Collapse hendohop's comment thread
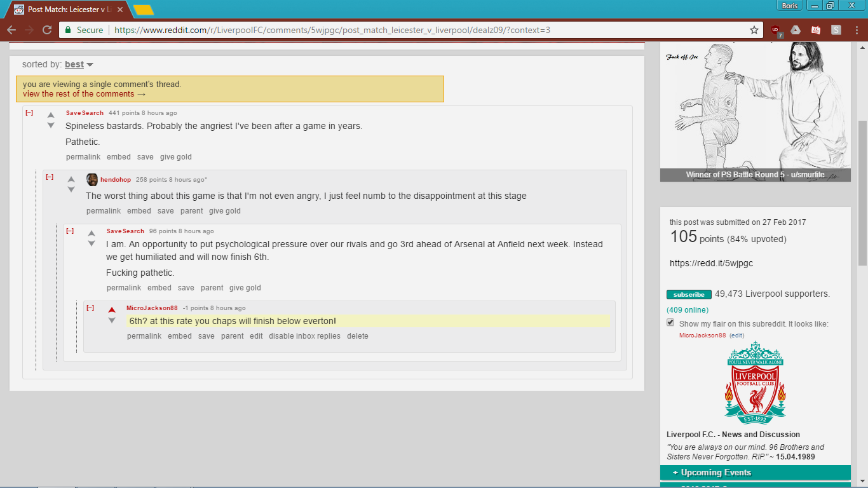 coord(50,177)
